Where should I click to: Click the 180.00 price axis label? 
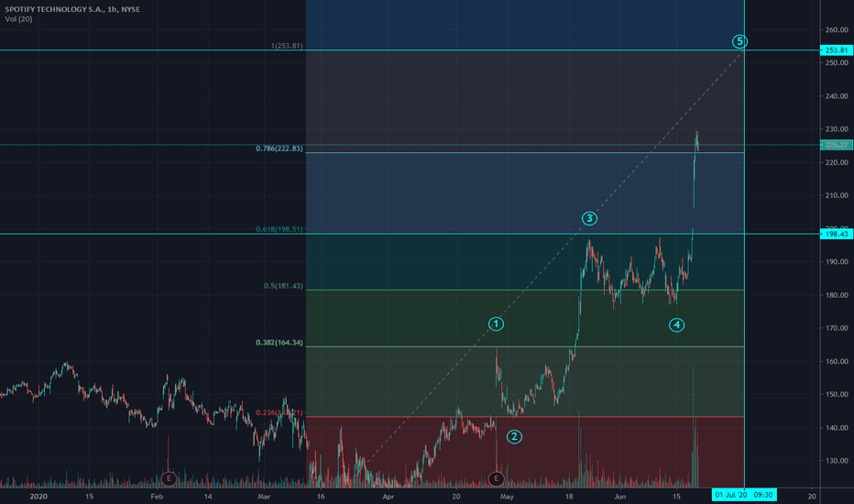(x=837, y=295)
